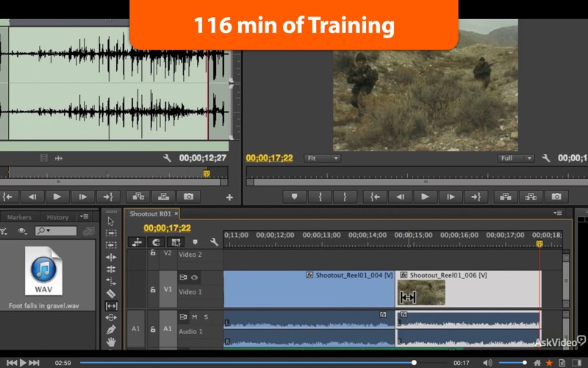This screenshot has width=588, height=368.
Task: Open the project filter dropdown
Action: point(4,231)
